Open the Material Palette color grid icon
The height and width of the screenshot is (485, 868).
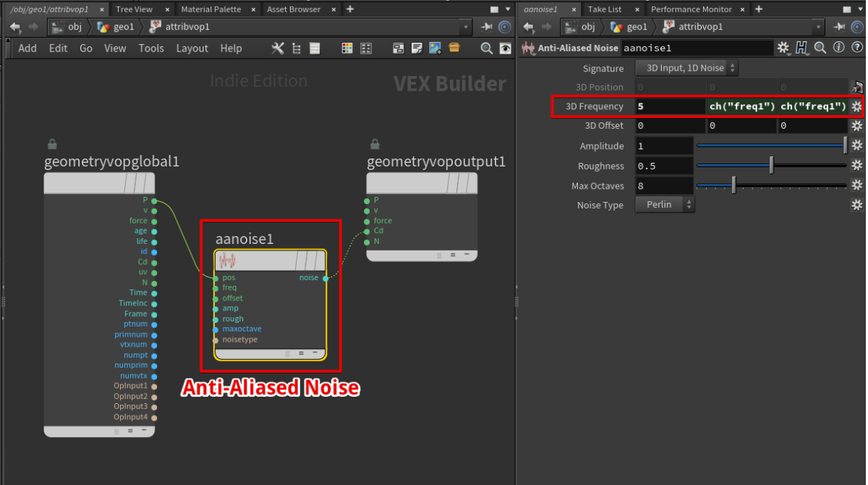347,48
